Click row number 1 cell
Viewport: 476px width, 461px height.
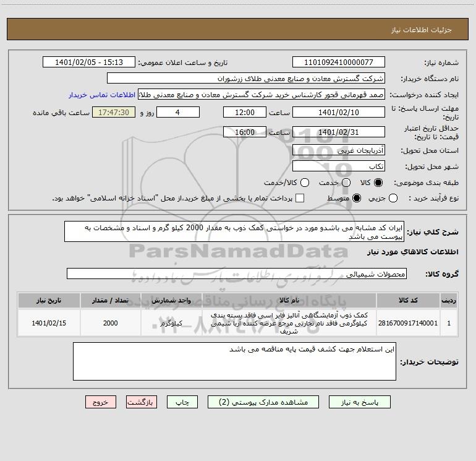coord(449,323)
